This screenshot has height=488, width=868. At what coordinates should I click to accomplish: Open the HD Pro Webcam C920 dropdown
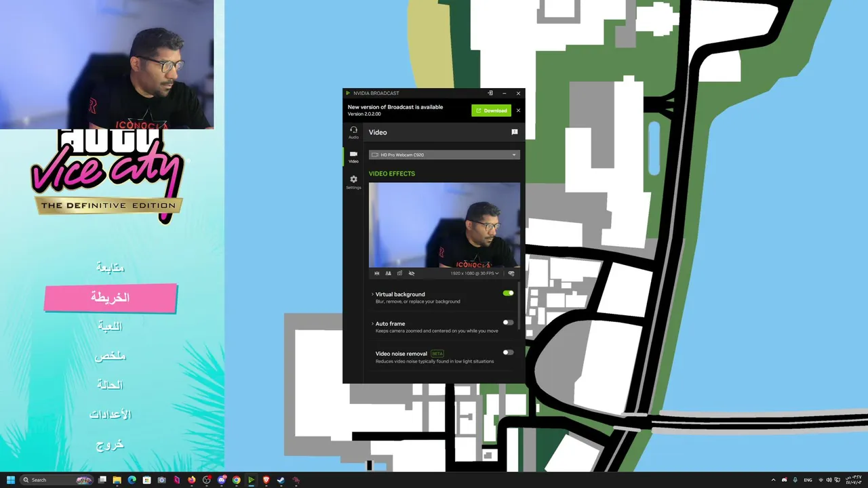pos(444,155)
